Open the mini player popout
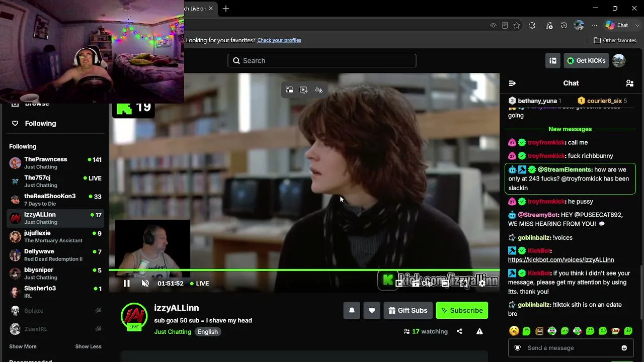Viewport: 644px width, 362px height. 398,284
